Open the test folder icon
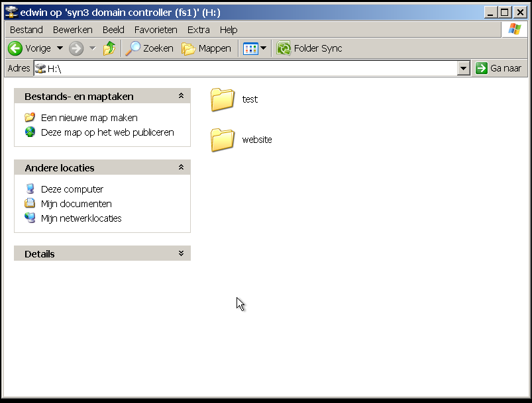Image resolution: width=532 pixels, height=403 pixels. coord(223,100)
